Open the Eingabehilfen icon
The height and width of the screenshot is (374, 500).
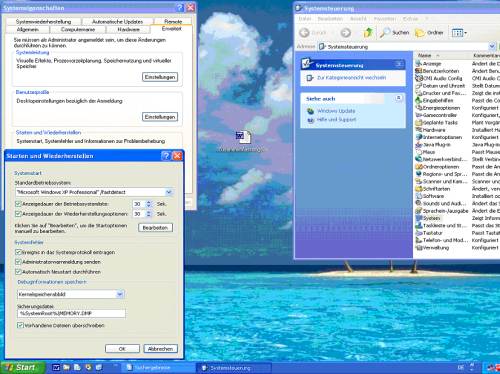(x=419, y=100)
